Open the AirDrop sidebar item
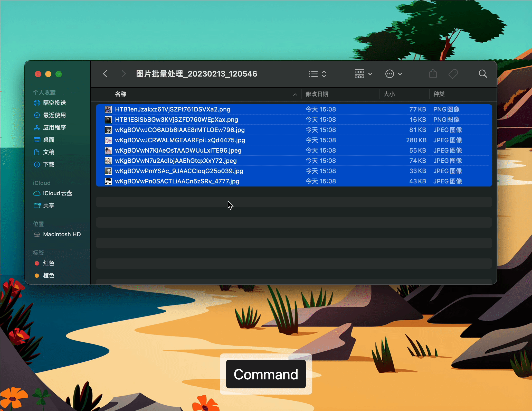Viewport: 532px width, 411px height. [x=54, y=103]
